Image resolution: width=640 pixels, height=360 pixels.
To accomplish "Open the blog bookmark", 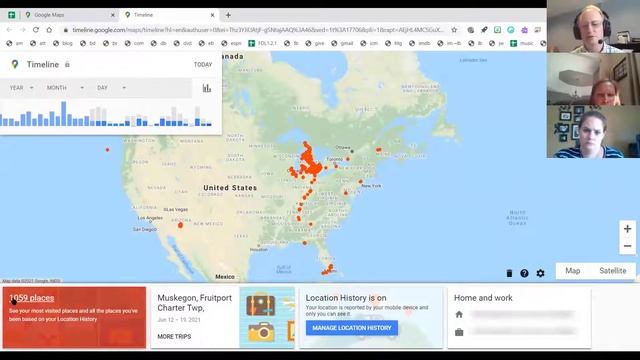I will 63,43.
